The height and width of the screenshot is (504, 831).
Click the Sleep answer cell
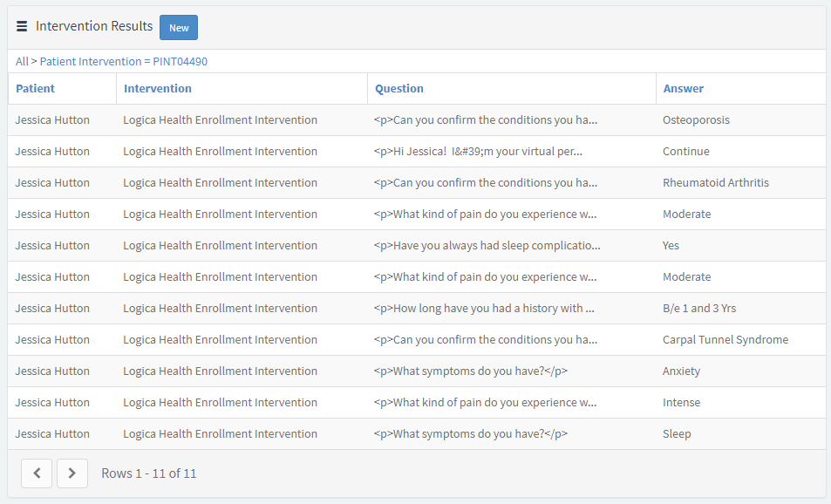(x=677, y=434)
